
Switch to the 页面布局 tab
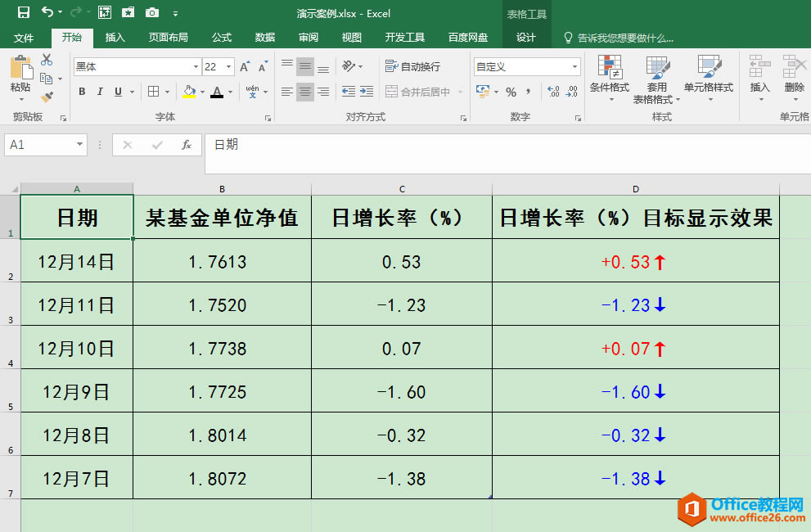[x=168, y=38]
